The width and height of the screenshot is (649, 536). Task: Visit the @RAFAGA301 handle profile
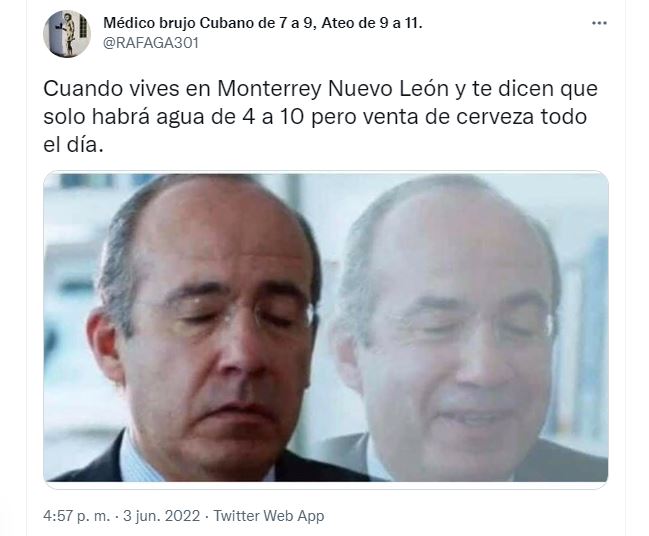click(151, 43)
